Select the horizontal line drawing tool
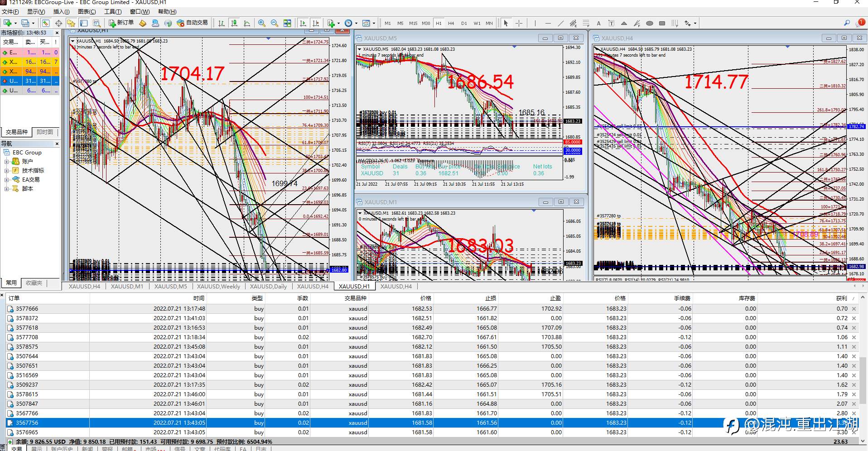This screenshot has width=868, height=451. [x=548, y=23]
